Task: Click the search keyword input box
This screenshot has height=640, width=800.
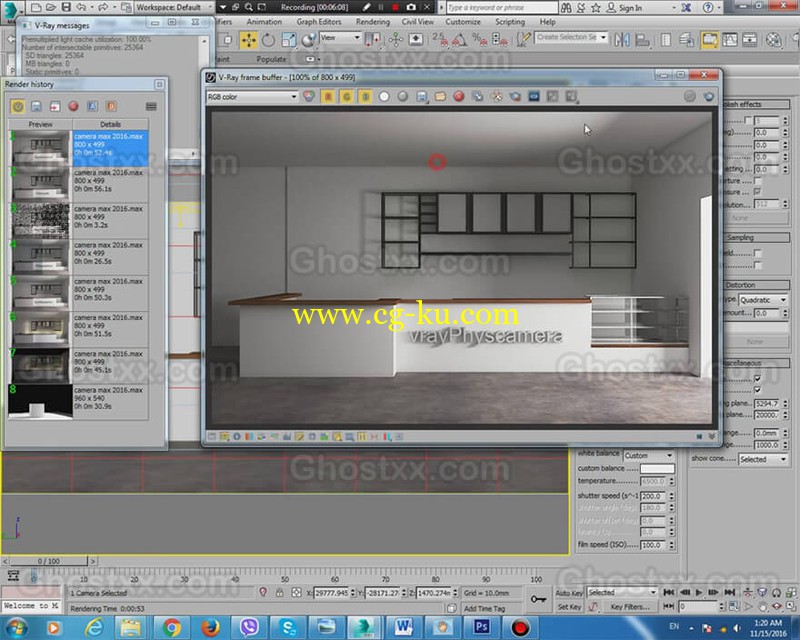Action: [x=502, y=8]
